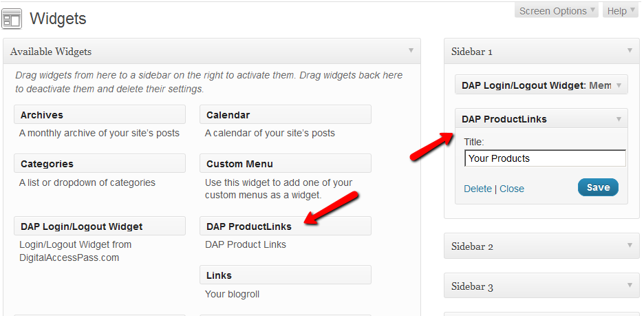Close the DAP ProductLinks widget settings
Viewport: 644px width, 316px height.
tap(512, 189)
